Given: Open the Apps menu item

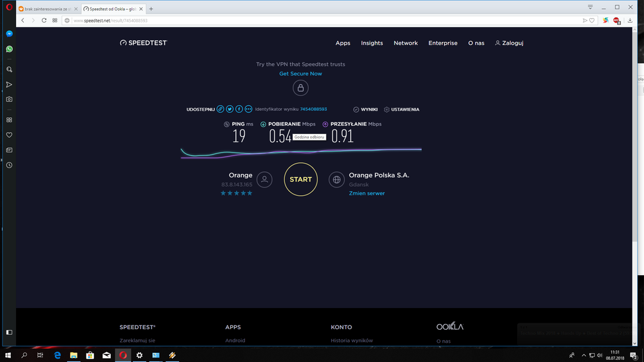Looking at the screenshot, I should click(x=342, y=43).
